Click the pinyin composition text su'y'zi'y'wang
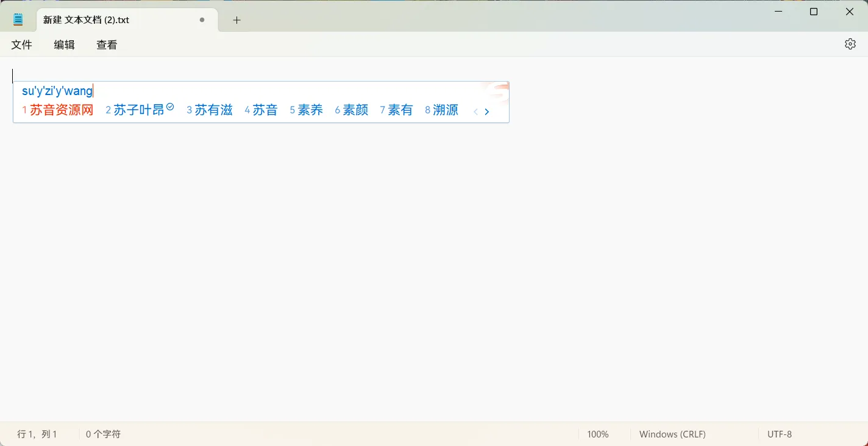 click(x=58, y=90)
